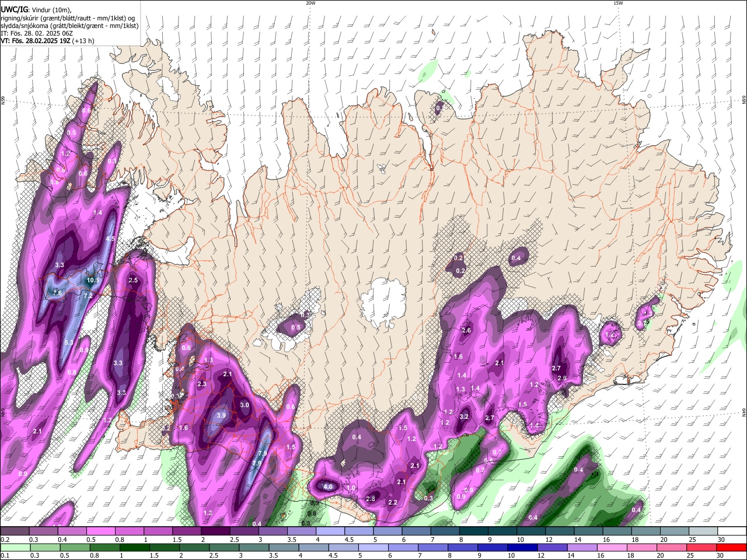Click the 3.2 value label on the map

465,417
